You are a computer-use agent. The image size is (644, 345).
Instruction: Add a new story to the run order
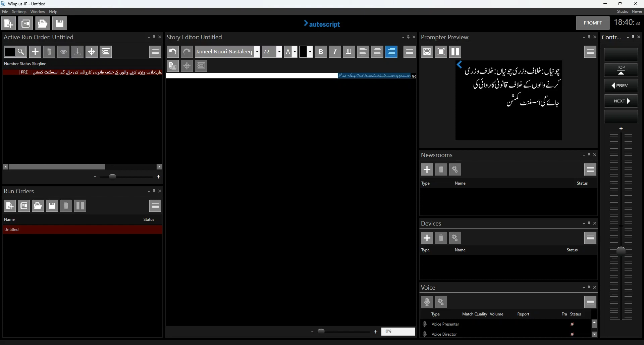pos(35,51)
